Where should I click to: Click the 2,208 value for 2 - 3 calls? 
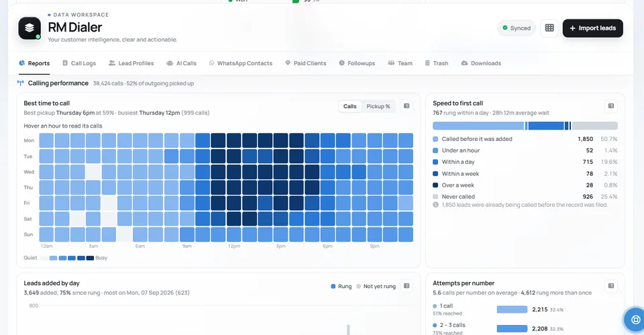[539, 328]
